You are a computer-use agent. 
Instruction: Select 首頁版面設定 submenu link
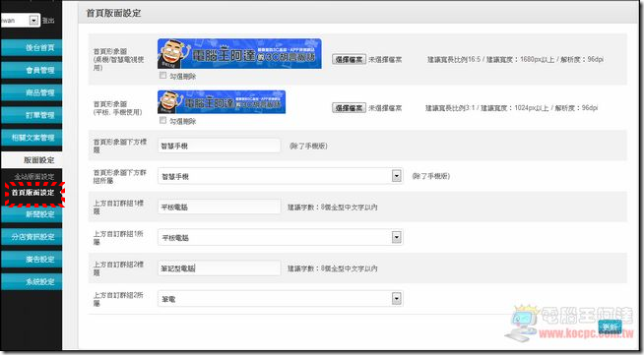click(x=32, y=193)
